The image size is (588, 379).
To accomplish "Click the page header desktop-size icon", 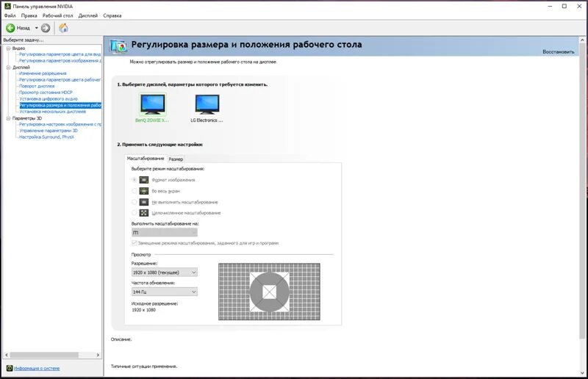I will point(118,46).
